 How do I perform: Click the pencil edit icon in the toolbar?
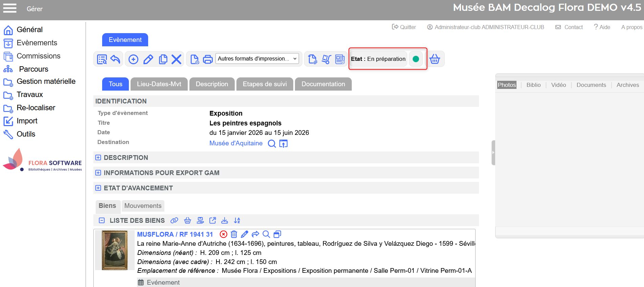148,59
